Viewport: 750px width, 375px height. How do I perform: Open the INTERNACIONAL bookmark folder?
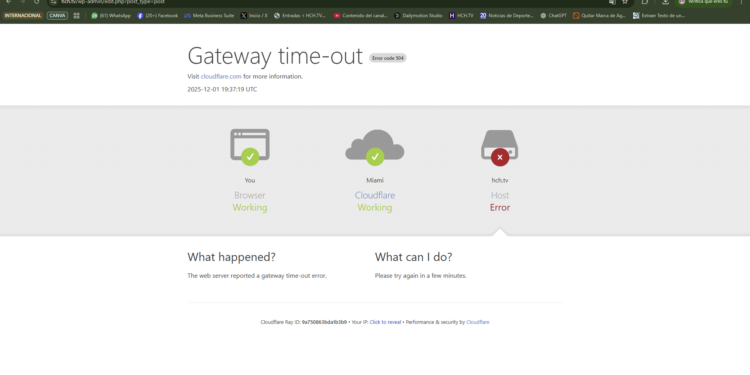pyautogui.click(x=23, y=16)
